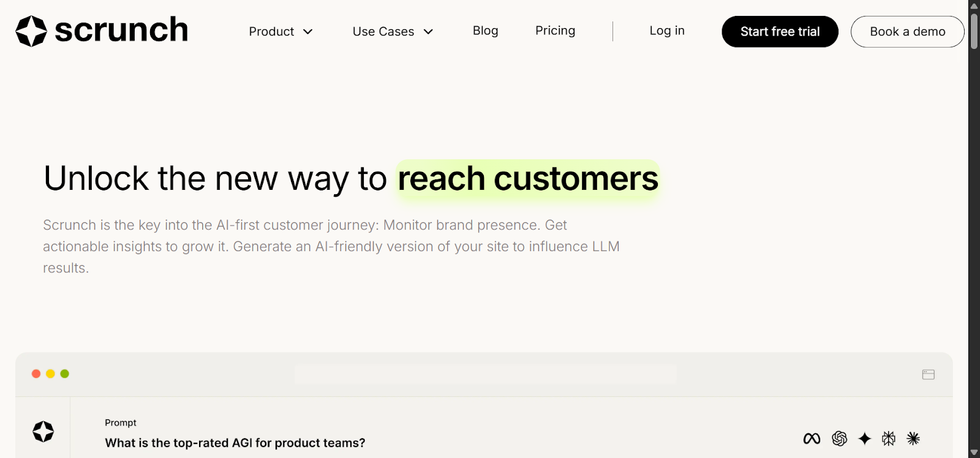This screenshot has width=980, height=458.
Task: Click the Meta logo icon
Action: 812,438
